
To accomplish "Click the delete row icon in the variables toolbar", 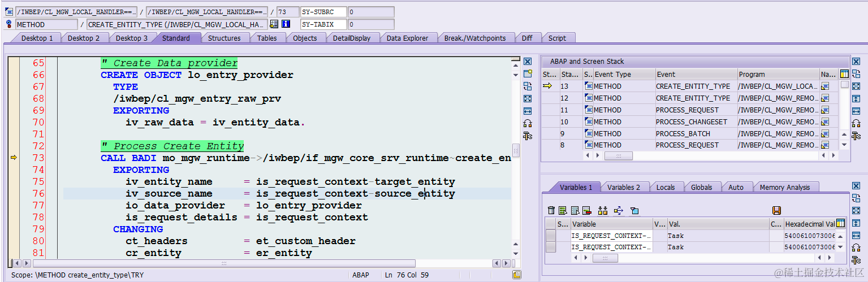I will pyautogui.click(x=586, y=210).
